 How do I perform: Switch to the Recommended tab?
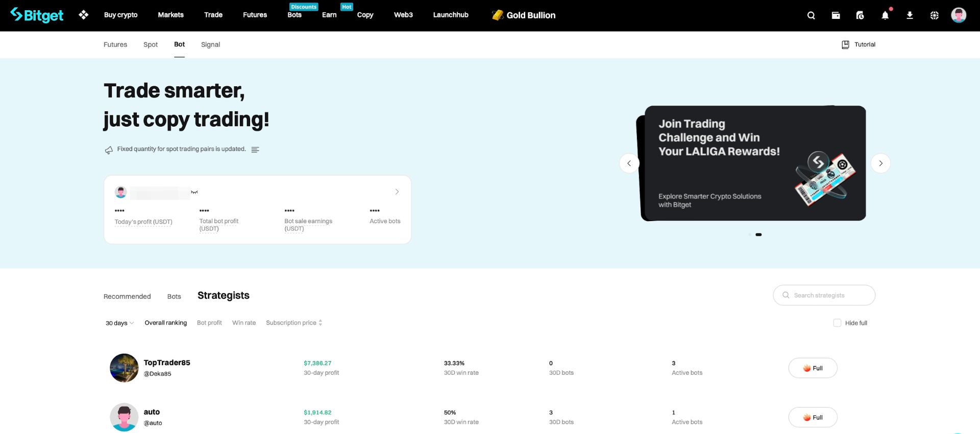tap(127, 296)
